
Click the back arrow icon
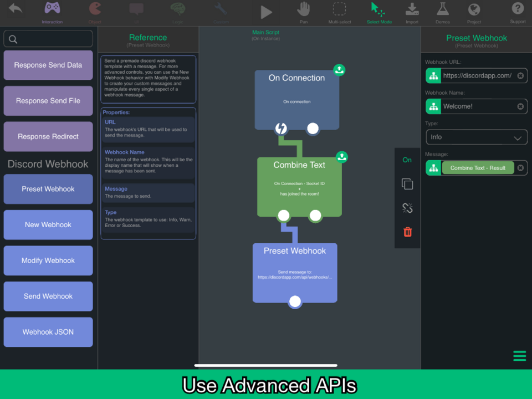click(16, 9)
